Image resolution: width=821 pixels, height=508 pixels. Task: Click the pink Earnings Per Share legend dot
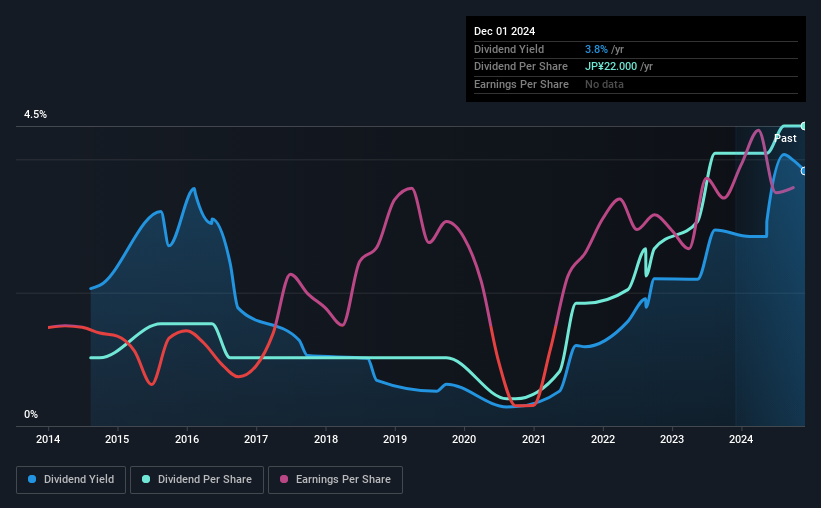[284, 479]
